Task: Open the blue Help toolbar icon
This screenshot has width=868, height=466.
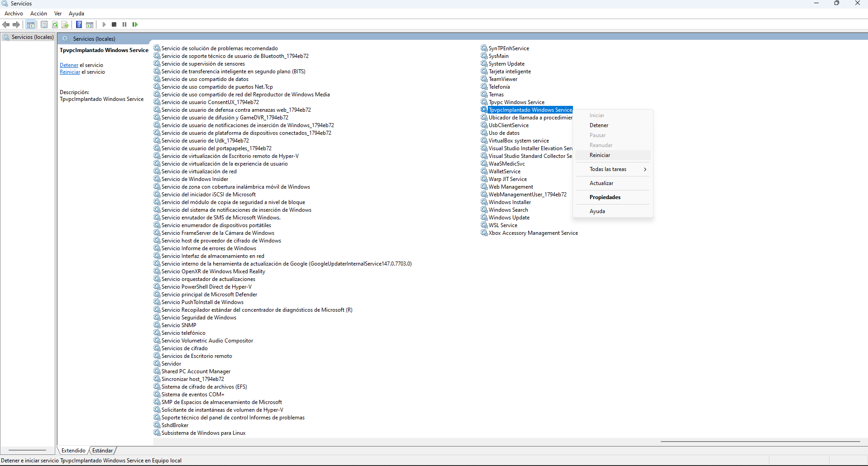Action: [79, 24]
